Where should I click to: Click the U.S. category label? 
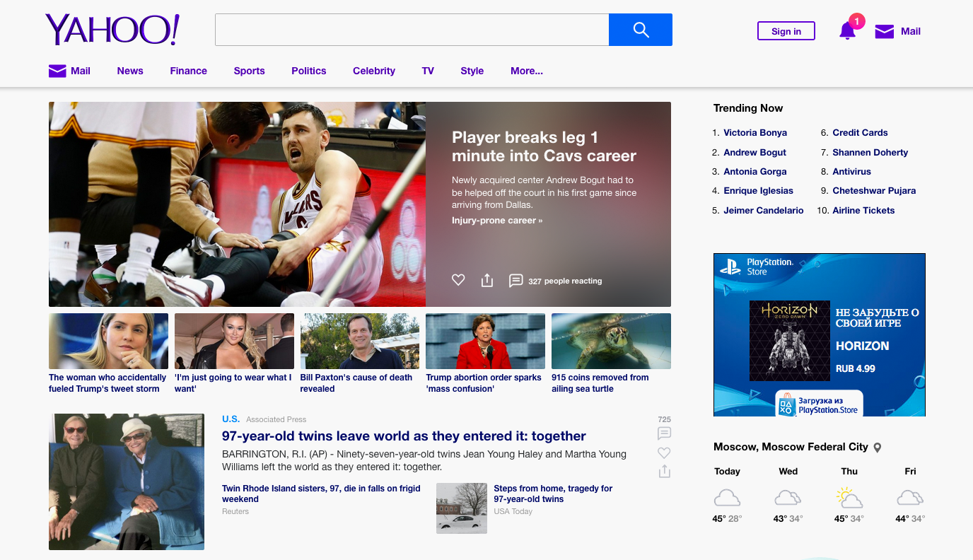[x=231, y=419]
